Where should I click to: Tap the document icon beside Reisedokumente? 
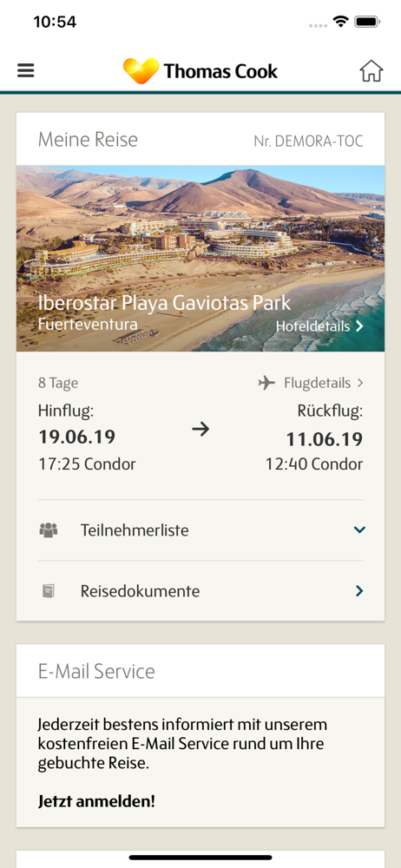49,591
